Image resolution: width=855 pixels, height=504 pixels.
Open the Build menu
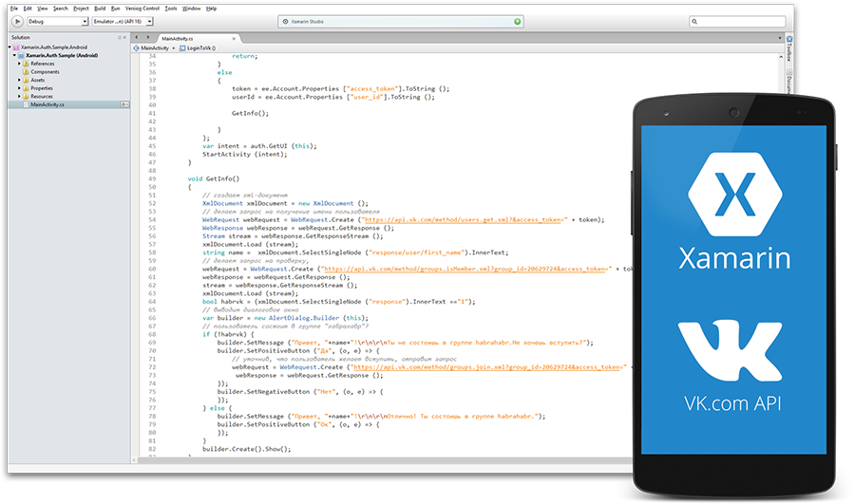click(100, 9)
